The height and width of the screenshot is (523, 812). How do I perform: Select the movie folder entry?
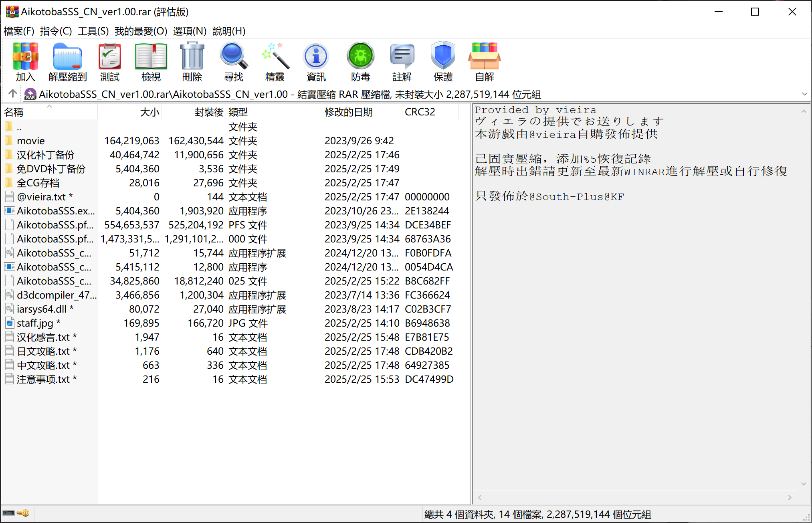coord(31,141)
